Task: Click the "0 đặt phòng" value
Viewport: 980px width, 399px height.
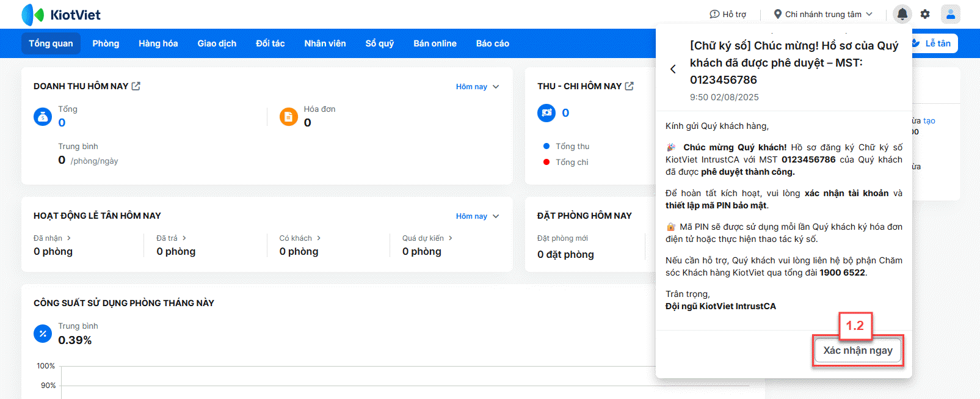Action: (565, 255)
